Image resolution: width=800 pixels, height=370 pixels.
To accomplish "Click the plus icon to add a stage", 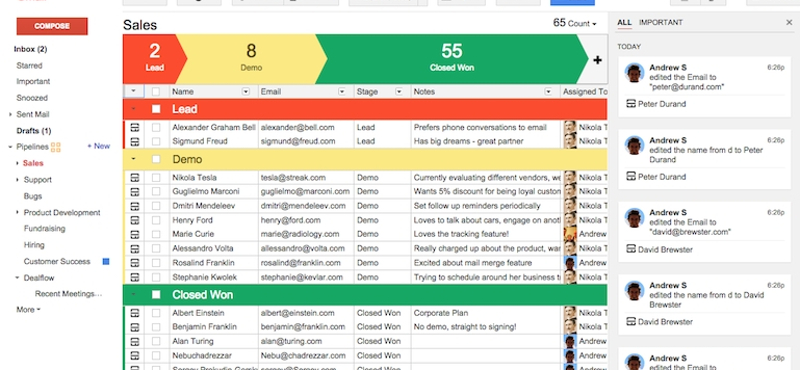I will [x=597, y=60].
